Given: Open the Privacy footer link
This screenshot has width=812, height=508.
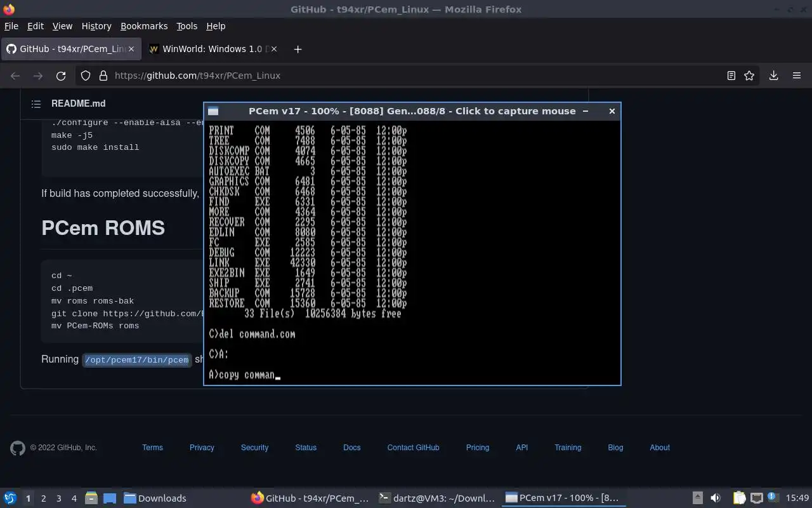Looking at the screenshot, I should pyautogui.click(x=202, y=448).
